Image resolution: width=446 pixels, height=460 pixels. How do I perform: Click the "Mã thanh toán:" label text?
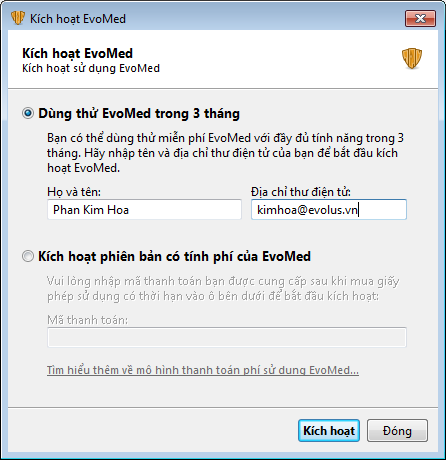pyautogui.click(x=87, y=320)
